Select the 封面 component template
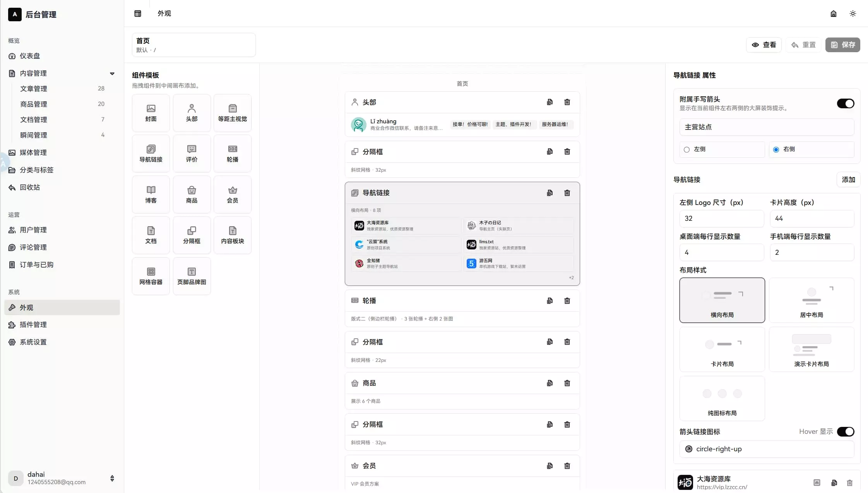This screenshot has width=868, height=493. point(151,113)
